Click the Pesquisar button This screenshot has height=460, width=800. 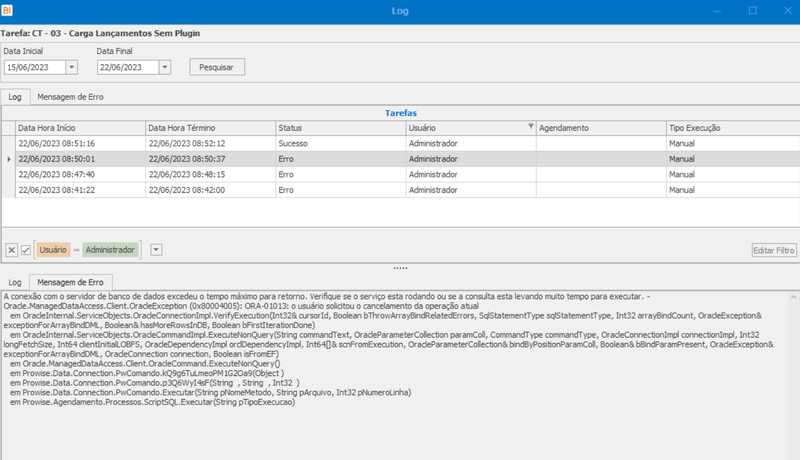[217, 67]
